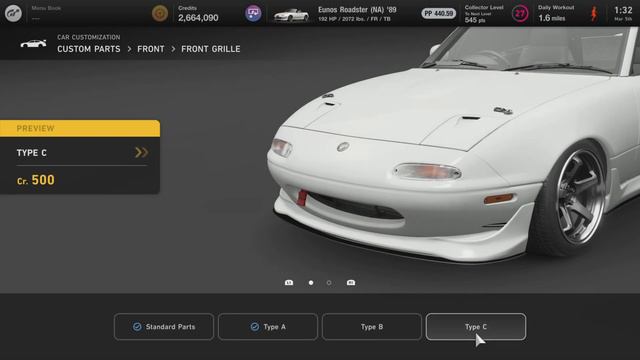Select the Eunos Roadster car thumbnail
The image size is (640, 360).
pyautogui.click(x=291, y=15)
